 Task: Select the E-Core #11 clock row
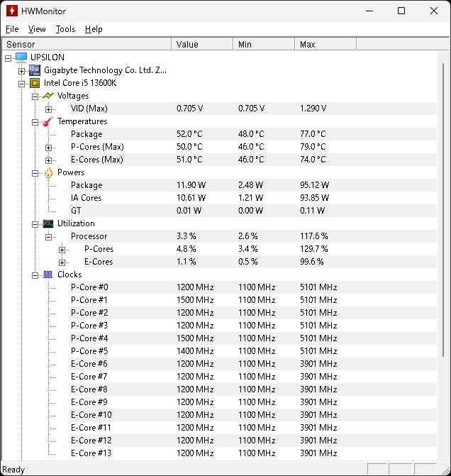pos(253,428)
